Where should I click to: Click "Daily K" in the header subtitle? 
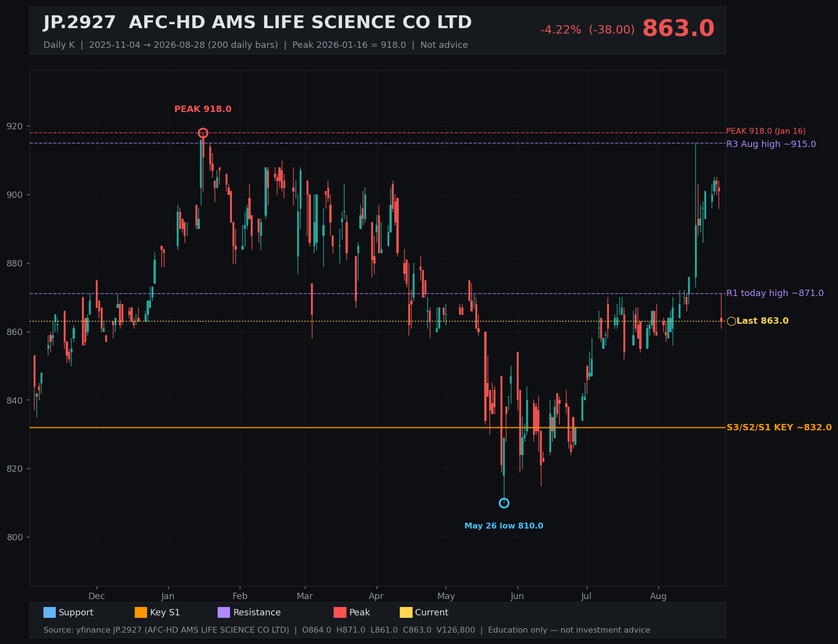click(x=59, y=45)
